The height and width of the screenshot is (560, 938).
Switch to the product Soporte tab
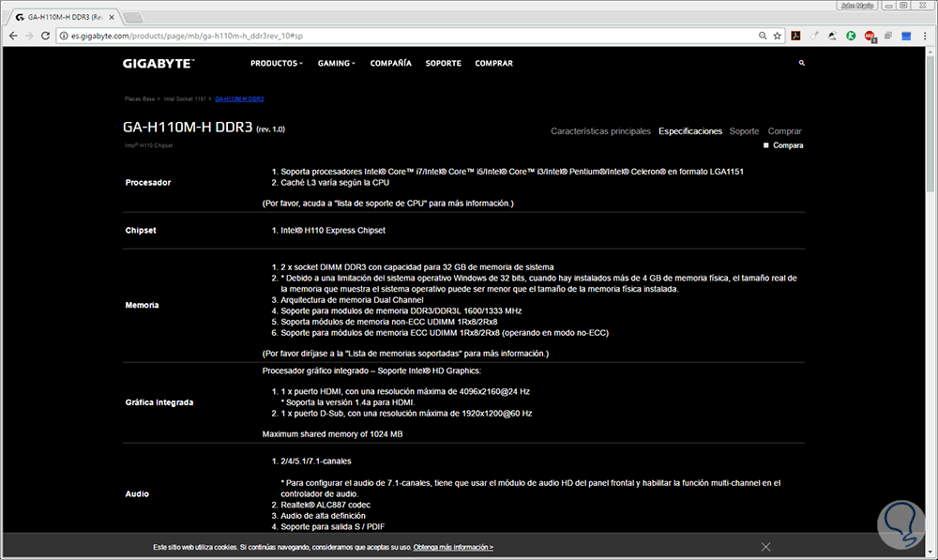744,131
